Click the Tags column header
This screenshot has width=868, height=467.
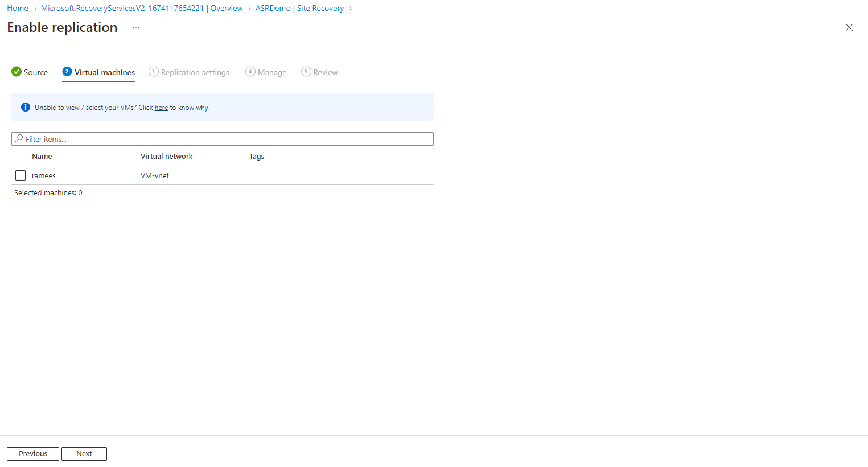[x=257, y=156]
